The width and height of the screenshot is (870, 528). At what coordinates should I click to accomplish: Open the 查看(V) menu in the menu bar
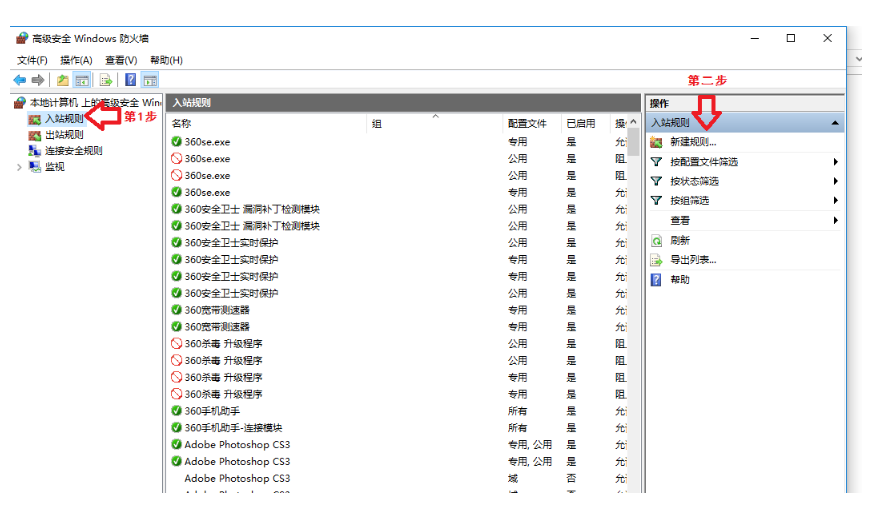coord(121,60)
